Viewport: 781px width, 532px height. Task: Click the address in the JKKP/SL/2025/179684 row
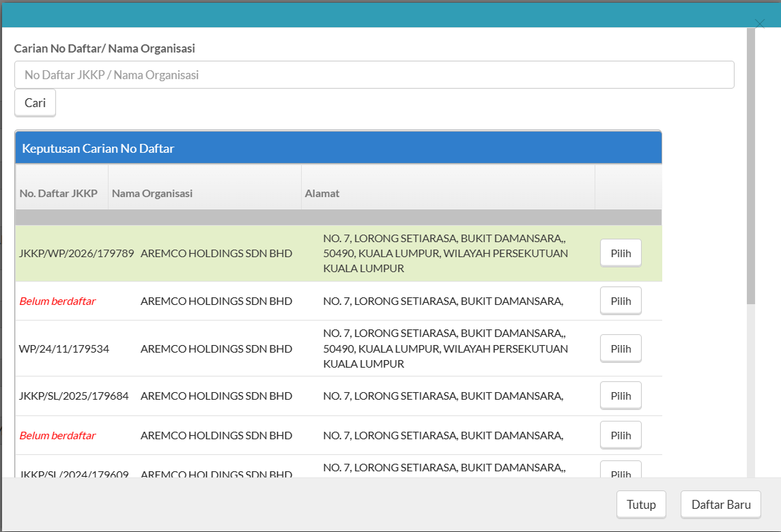[443, 396]
